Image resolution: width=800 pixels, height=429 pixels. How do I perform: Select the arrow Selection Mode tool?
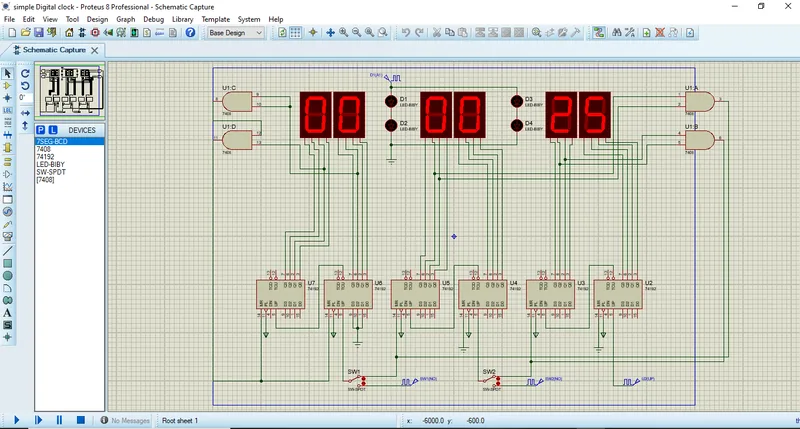(x=8, y=73)
